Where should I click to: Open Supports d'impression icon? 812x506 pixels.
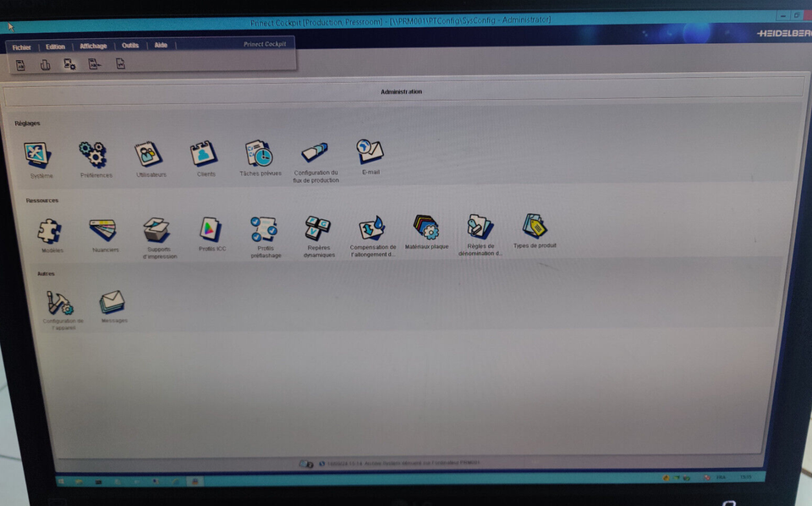tap(156, 229)
